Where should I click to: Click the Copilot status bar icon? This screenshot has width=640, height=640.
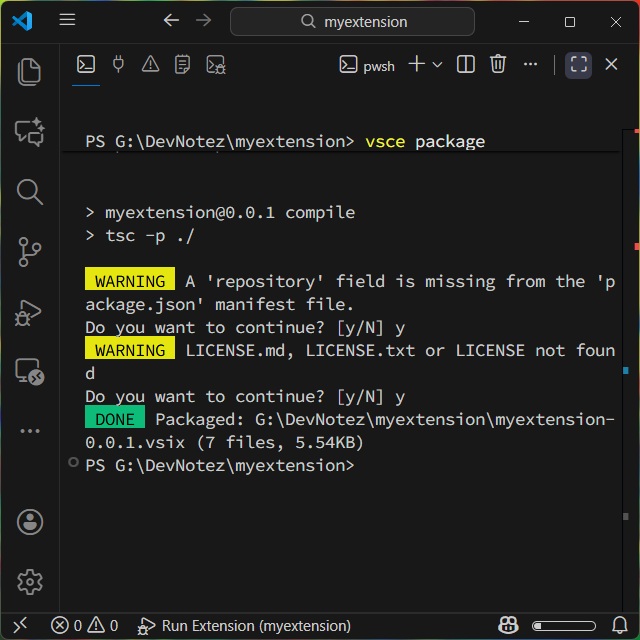pyautogui.click(x=508, y=625)
